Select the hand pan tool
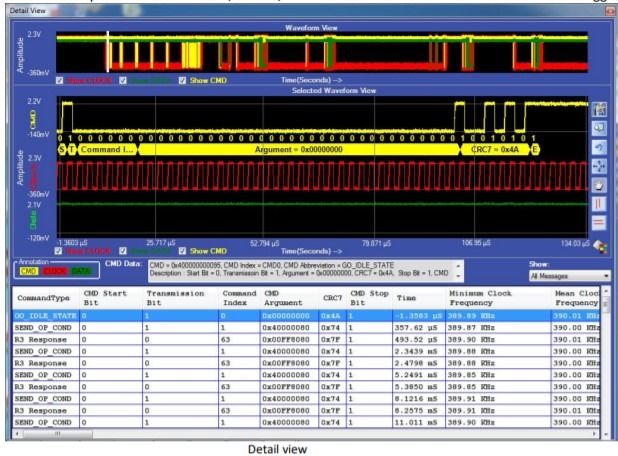This screenshot has width=618, height=456. (600, 186)
